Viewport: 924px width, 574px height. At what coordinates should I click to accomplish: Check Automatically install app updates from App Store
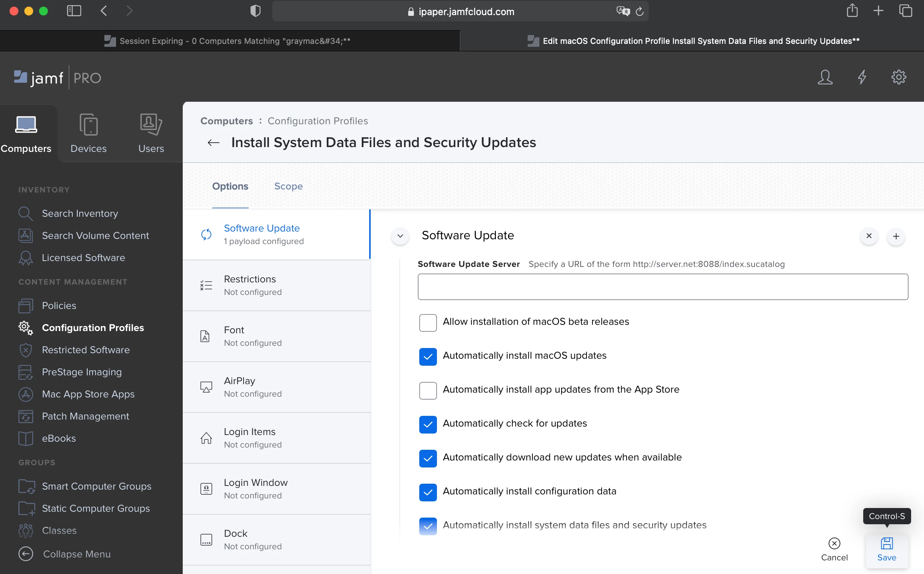coord(428,390)
